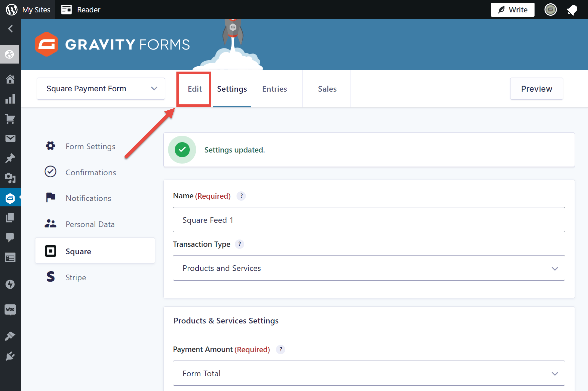Open the Appearance brush icon in sidebar

[10, 336]
